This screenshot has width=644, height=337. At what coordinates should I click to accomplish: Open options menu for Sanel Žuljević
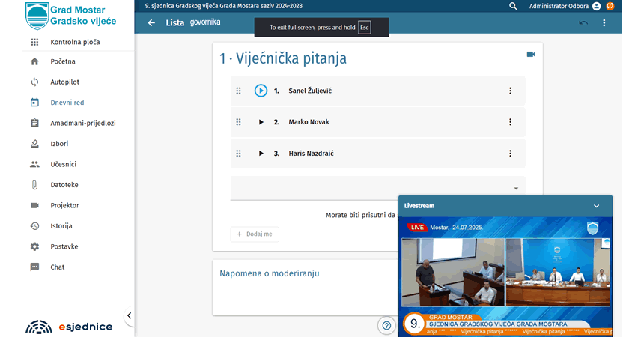pyautogui.click(x=510, y=91)
